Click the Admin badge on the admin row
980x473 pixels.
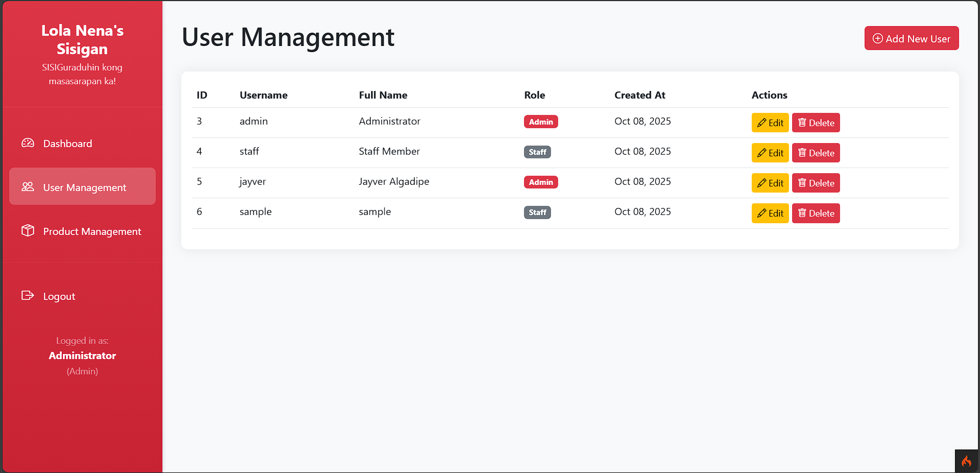point(540,122)
